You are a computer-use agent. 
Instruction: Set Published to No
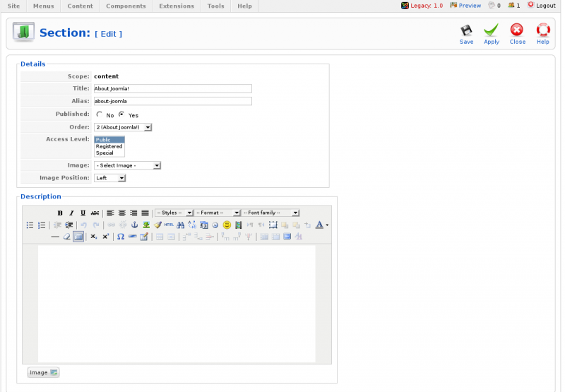coord(100,114)
